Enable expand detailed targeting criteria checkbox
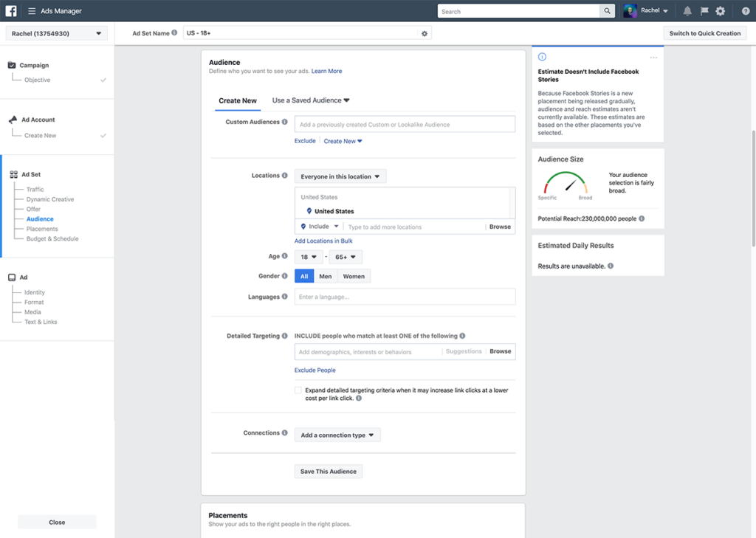The width and height of the screenshot is (756, 538). pyautogui.click(x=298, y=390)
